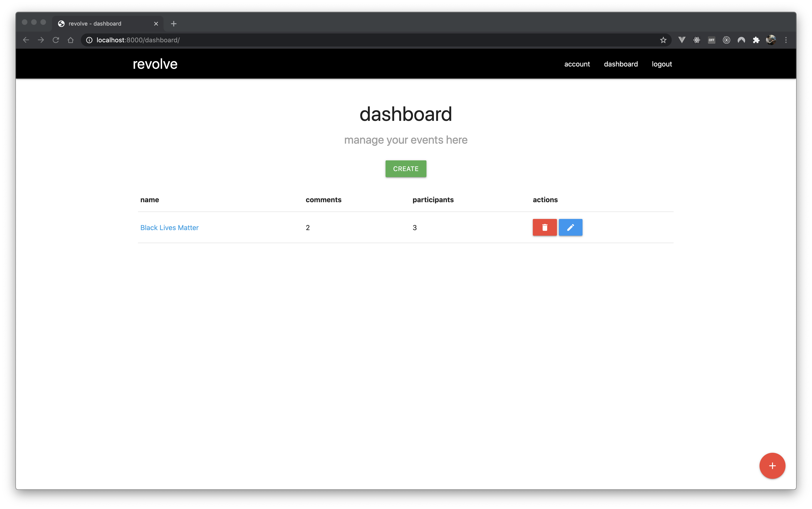The width and height of the screenshot is (812, 509).
Task: Open the Black Lives Matter link
Action: coord(169,228)
